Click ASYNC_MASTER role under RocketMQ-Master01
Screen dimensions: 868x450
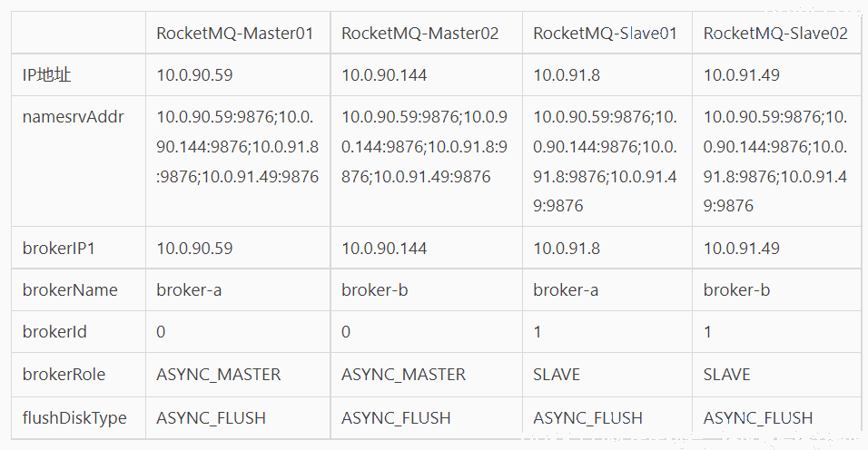click(x=218, y=375)
